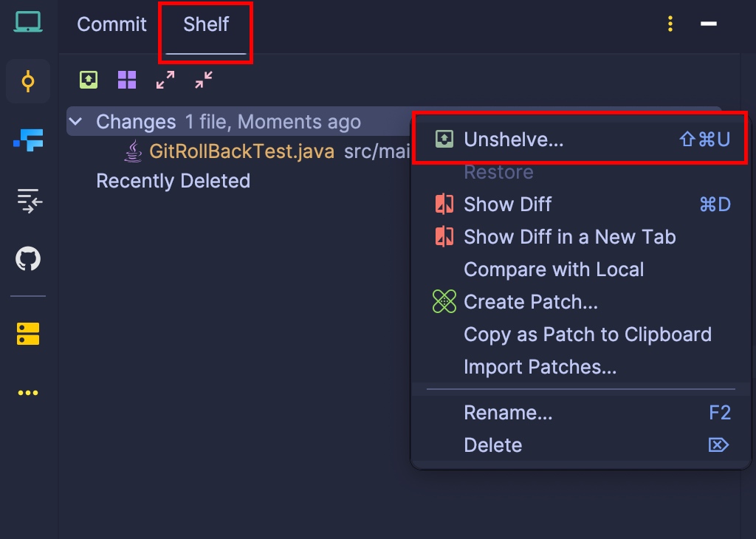Click the Collapse All arrows icon
Image resolution: width=756 pixels, height=539 pixels.
[204, 80]
